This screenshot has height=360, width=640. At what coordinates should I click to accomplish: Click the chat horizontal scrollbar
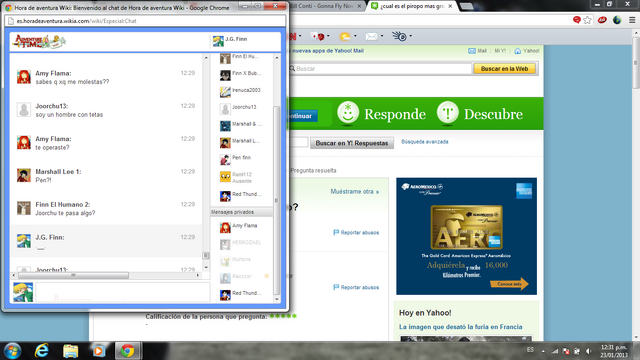click(73, 276)
